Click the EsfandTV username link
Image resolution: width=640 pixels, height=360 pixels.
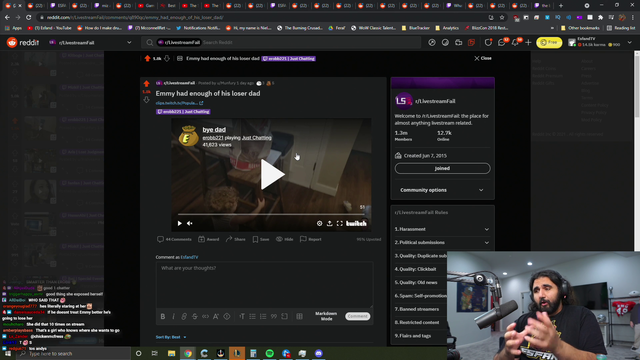click(x=189, y=257)
